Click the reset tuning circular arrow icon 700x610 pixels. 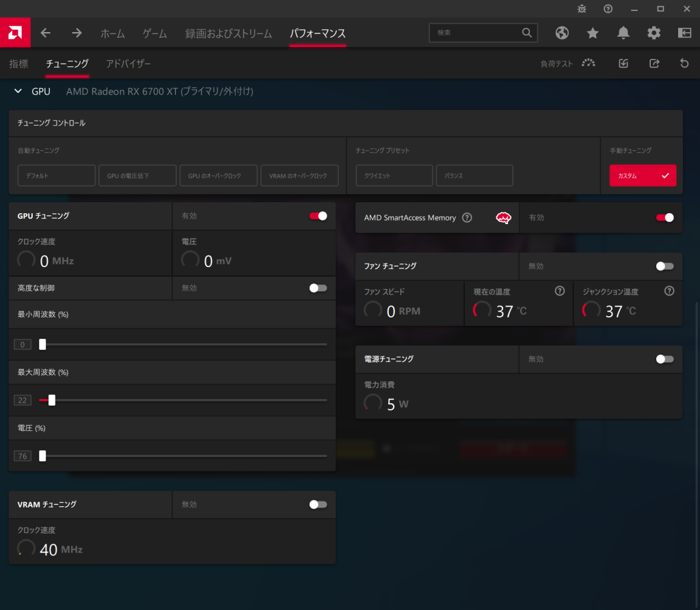pyautogui.click(x=684, y=64)
